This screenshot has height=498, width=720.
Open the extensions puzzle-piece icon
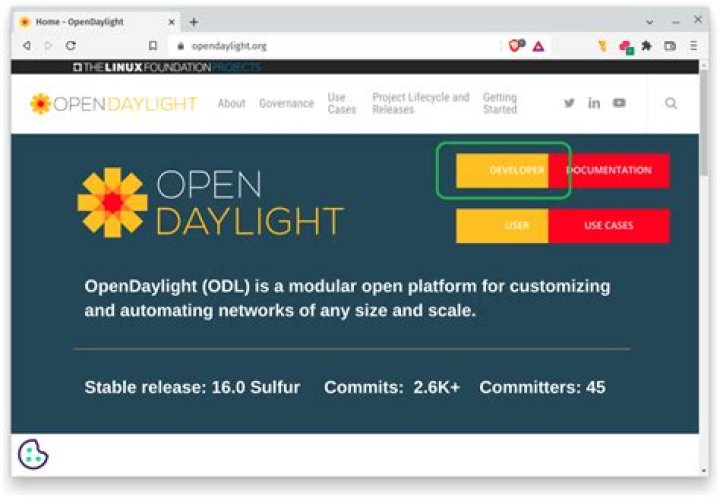(x=647, y=45)
